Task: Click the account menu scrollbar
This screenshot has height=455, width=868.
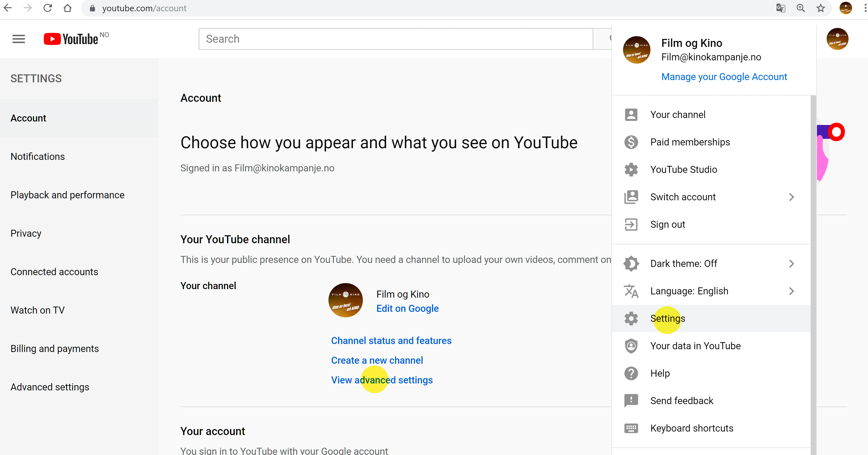Action: [x=813, y=275]
